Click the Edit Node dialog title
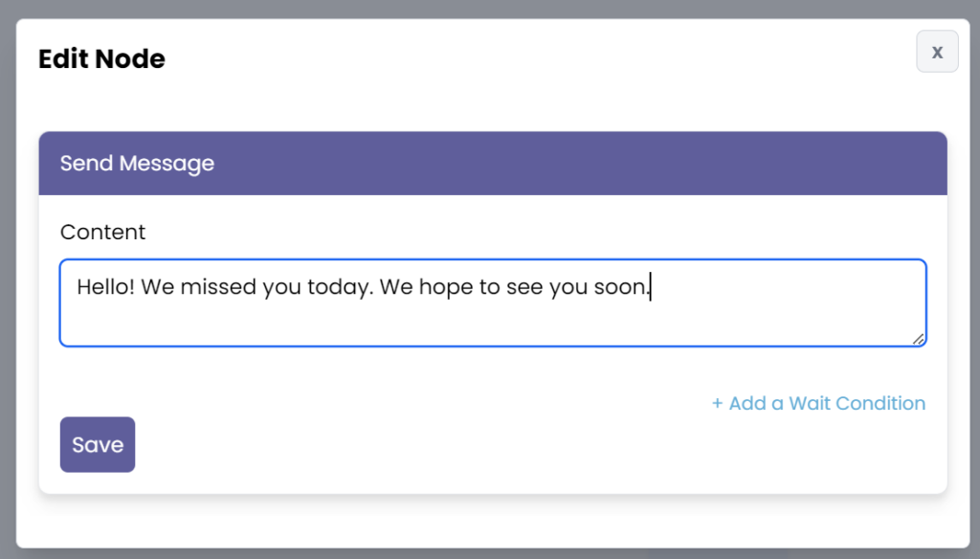 [101, 59]
